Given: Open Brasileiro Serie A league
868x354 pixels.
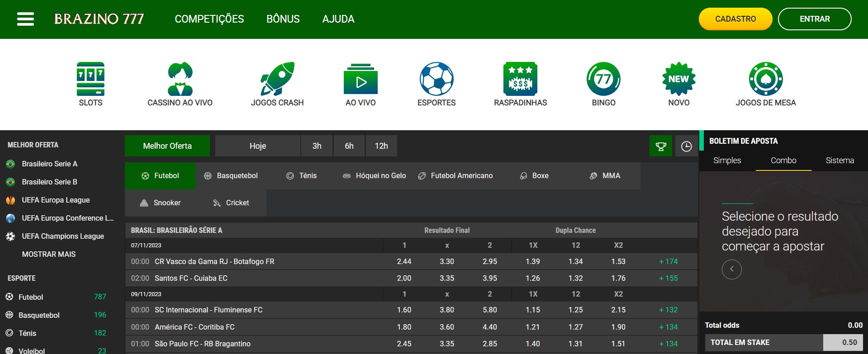Looking at the screenshot, I should (x=50, y=164).
